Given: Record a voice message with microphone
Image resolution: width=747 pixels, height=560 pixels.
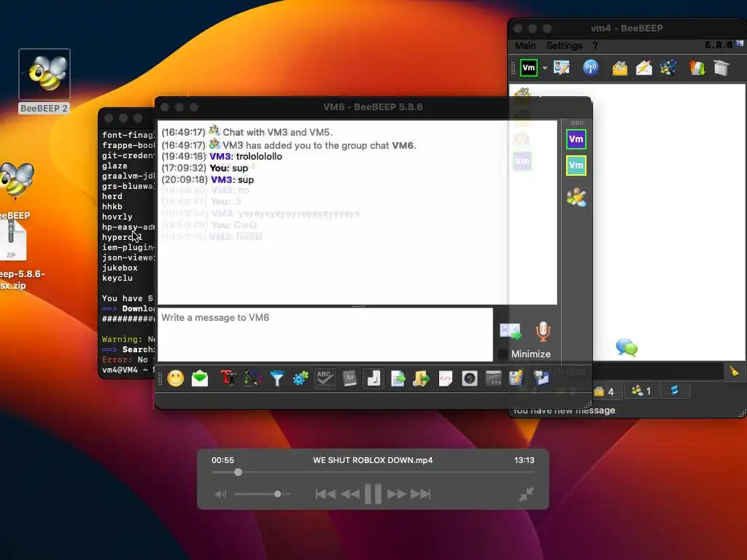Looking at the screenshot, I should [x=543, y=332].
